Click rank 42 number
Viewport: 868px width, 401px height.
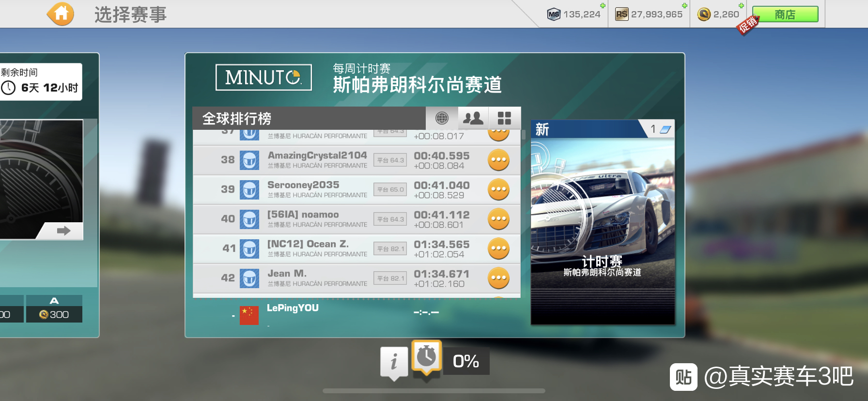point(228,278)
